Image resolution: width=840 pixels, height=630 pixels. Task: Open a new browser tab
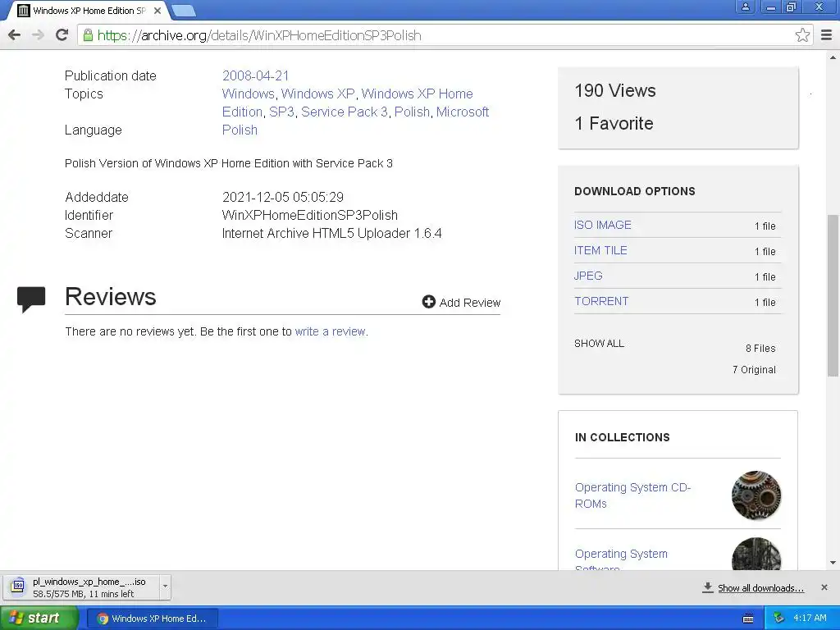(x=184, y=10)
